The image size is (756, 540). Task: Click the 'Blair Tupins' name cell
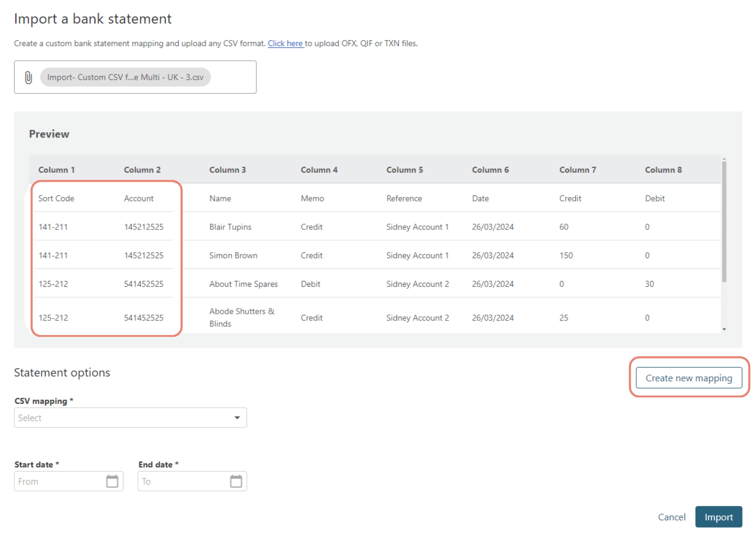click(x=230, y=227)
